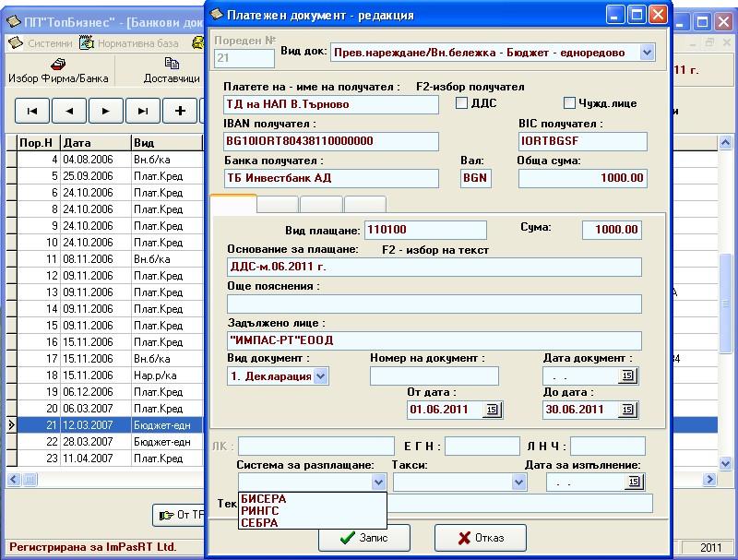Expand the Вид док dropdown
The image size is (738, 560).
pos(648,53)
